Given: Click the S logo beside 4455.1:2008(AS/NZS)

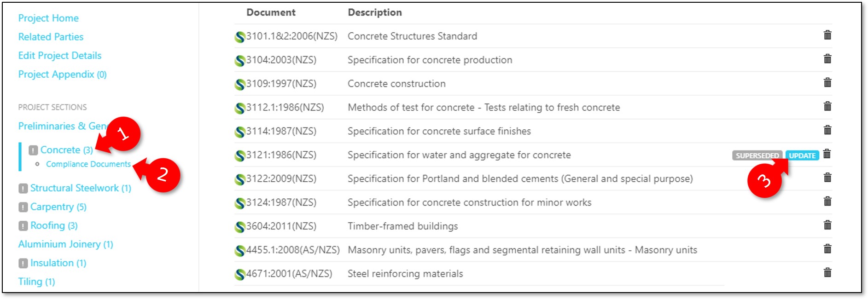Looking at the screenshot, I should [239, 251].
